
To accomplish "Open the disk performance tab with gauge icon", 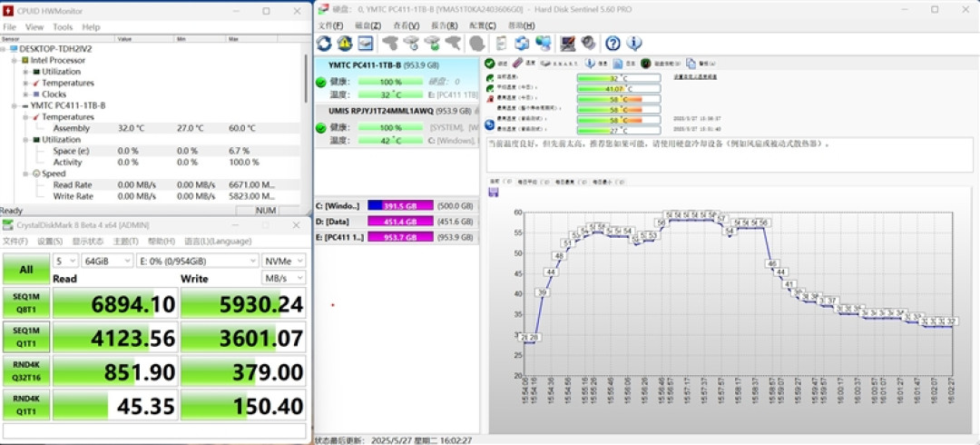I will tap(661, 64).
